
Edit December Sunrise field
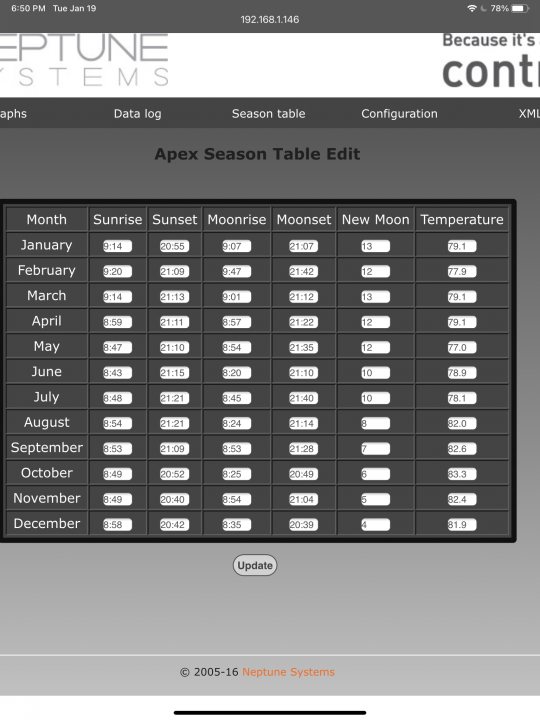117,524
